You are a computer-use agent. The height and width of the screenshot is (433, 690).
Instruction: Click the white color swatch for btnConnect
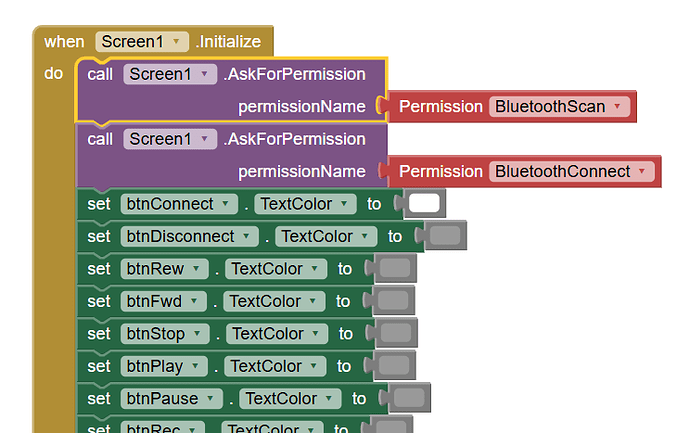pos(425,203)
